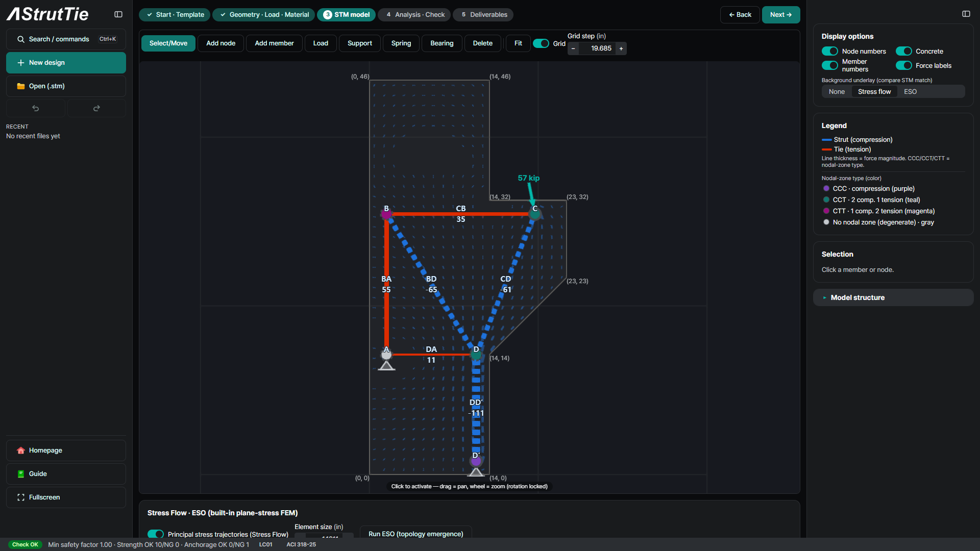Collapse the left sidebar panel icon
This screenshot has height=551, width=980.
(x=118, y=14)
